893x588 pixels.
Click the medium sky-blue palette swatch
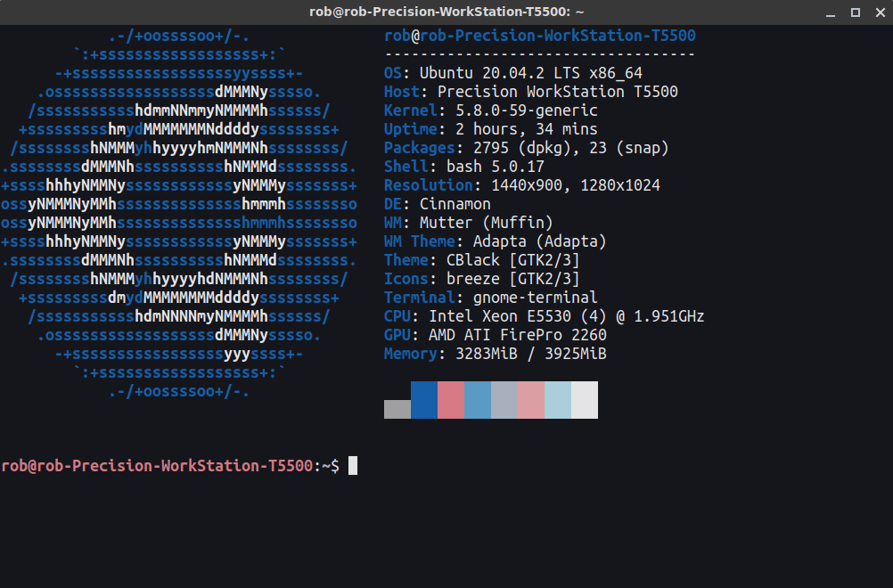[478, 400]
